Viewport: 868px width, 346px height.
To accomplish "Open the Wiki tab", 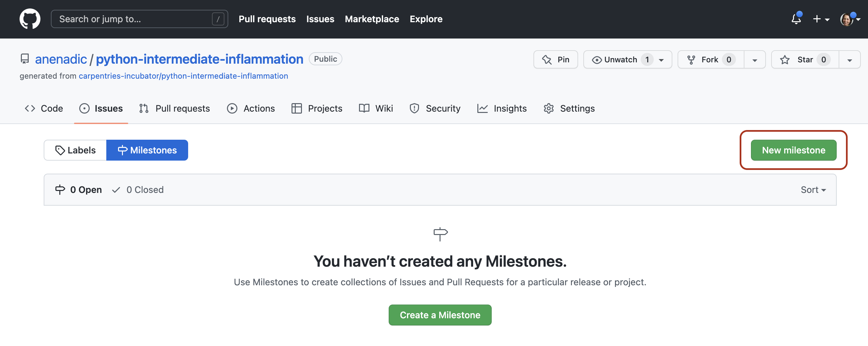I will click(376, 108).
